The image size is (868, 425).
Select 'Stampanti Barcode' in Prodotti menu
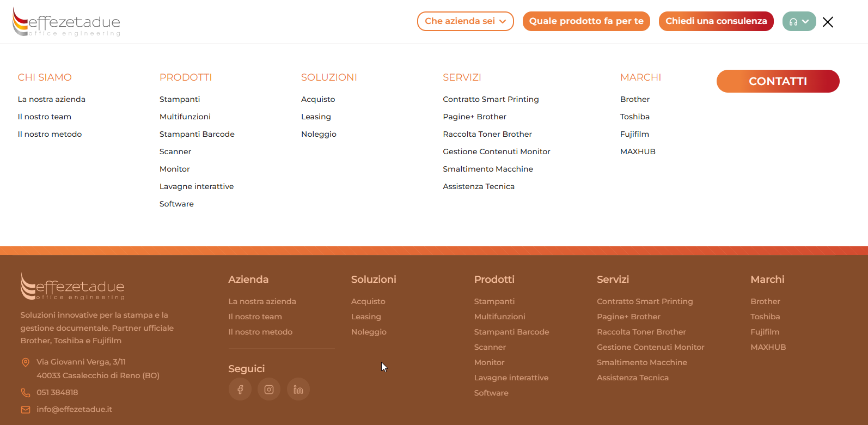point(197,134)
